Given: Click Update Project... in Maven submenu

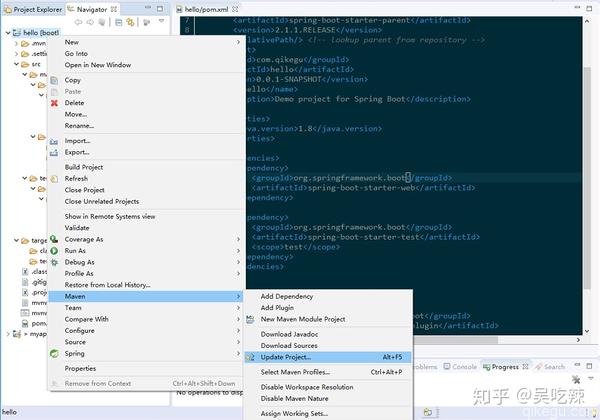Looking at the screenshot, I should pos(328,357).
